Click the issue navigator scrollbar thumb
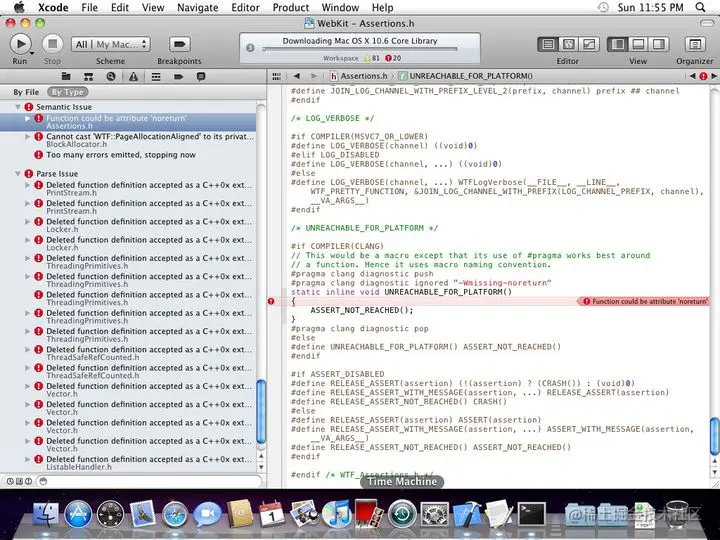 click(x=261, y=411)
